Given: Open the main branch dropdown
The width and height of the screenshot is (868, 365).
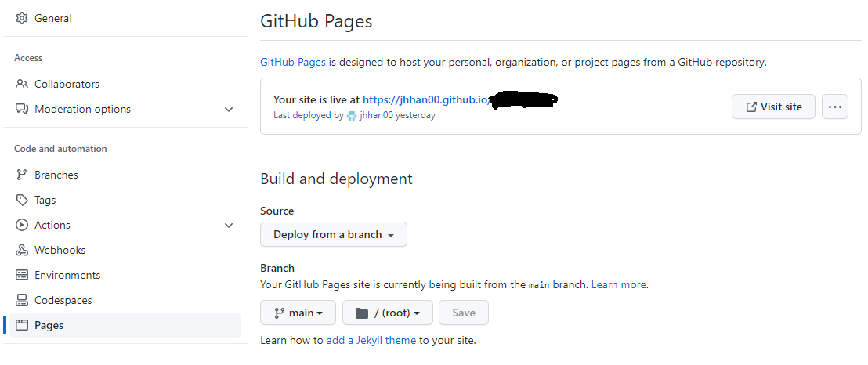Looking at the screenshot, I should coord(298,313).
